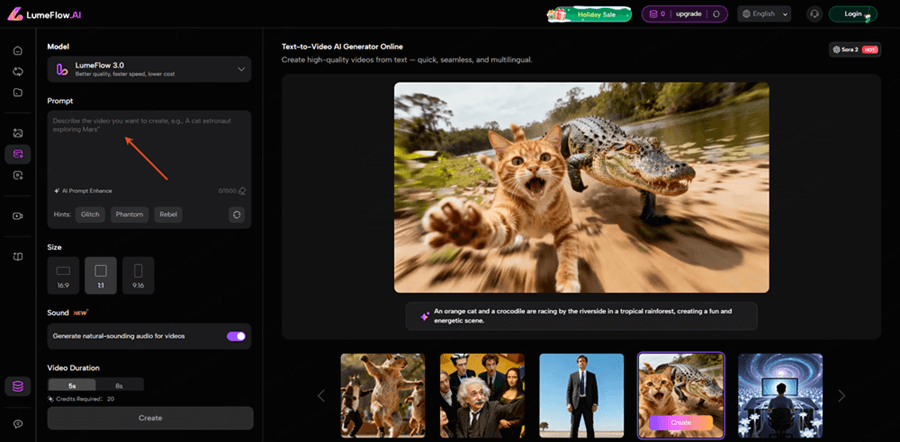Click AI Prompt Enhance

point(83,191)
